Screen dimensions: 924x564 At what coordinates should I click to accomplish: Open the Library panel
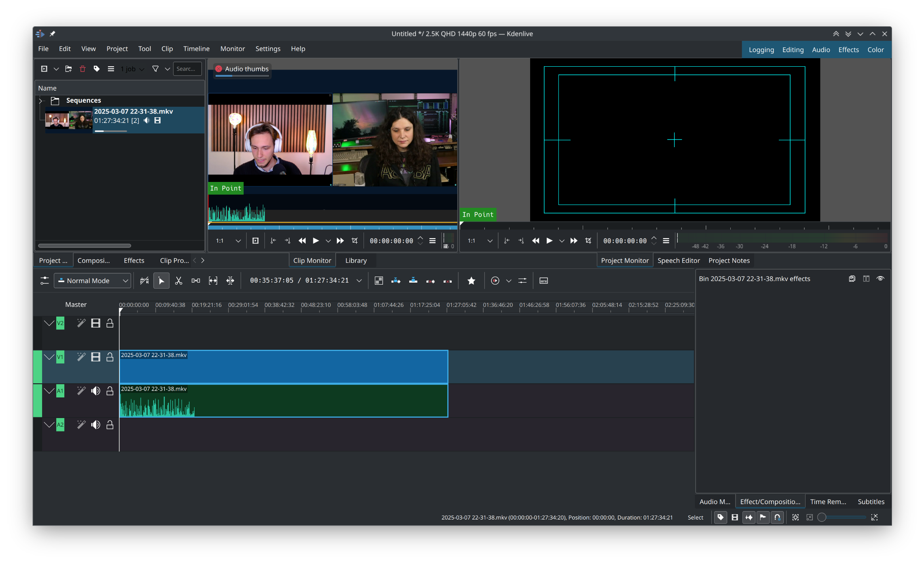[356, 259]
